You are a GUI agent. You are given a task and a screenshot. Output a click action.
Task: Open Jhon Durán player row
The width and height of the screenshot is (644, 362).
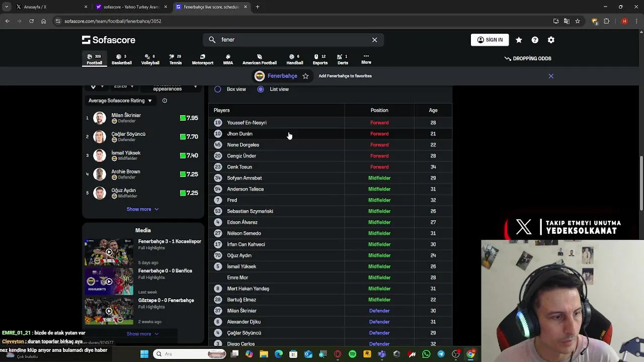click(331, 134)
